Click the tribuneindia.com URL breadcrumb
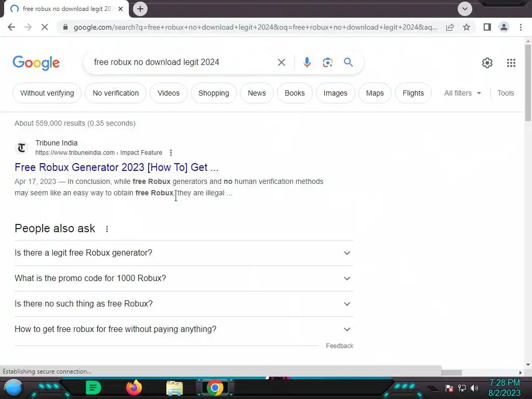 pyautogui.click(x=99, y=153)
